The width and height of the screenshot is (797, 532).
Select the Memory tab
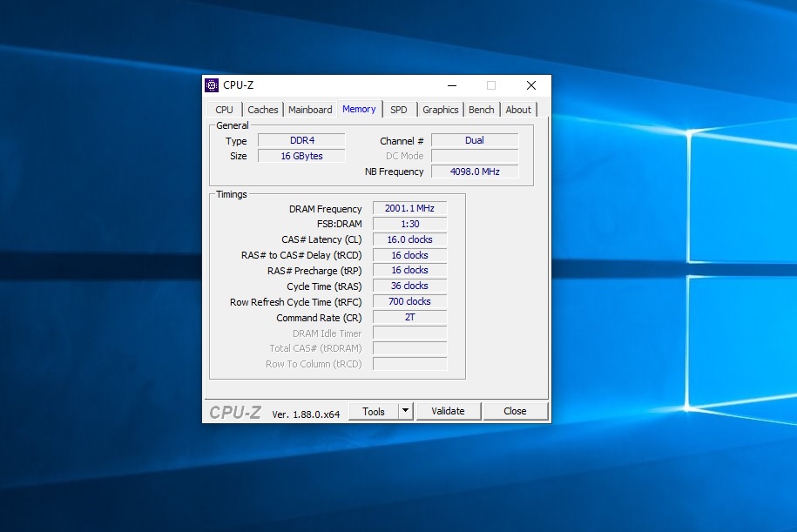pos(359,109)
